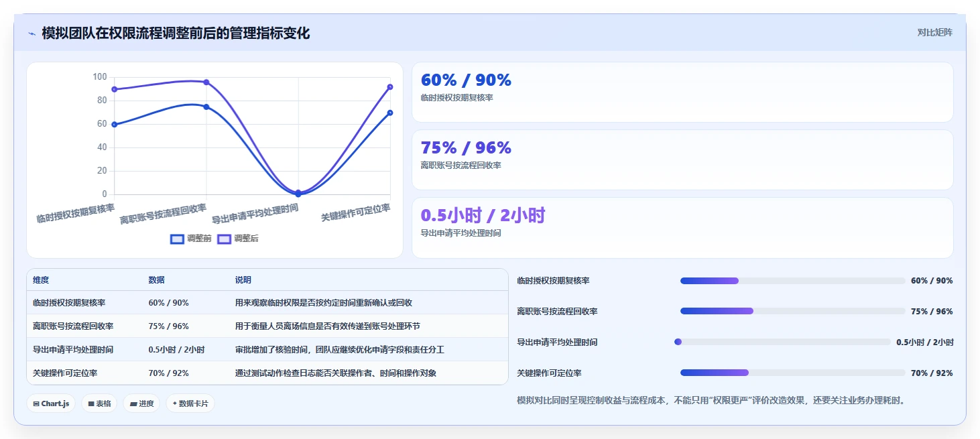Viewport: 980px width, 439px height.
Task: Click the 说明 table column header
Action: (x=243, y=280)
